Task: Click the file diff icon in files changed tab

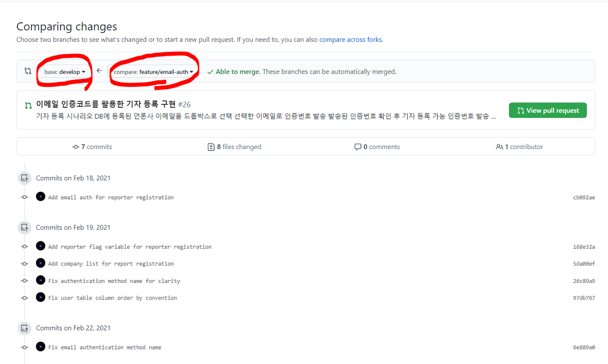Action: 211,147
